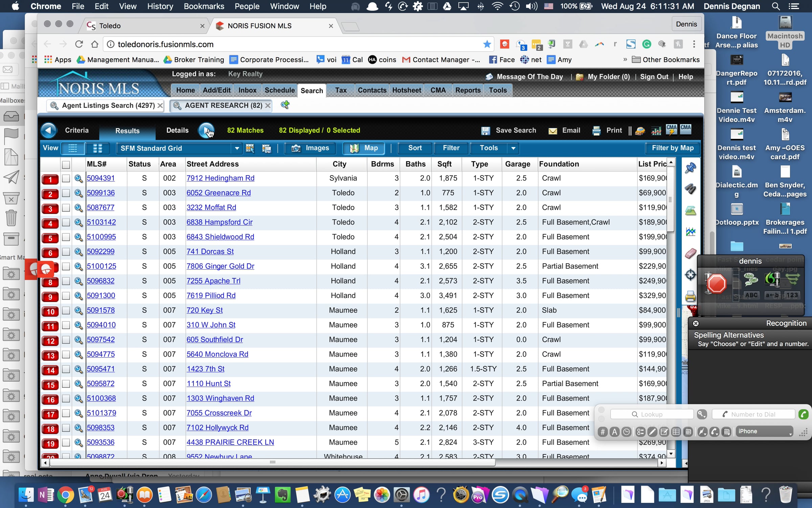Add new search tab with plus icon
The width and height of the screenshot is (812, 508).
click(x=285, y=105)
